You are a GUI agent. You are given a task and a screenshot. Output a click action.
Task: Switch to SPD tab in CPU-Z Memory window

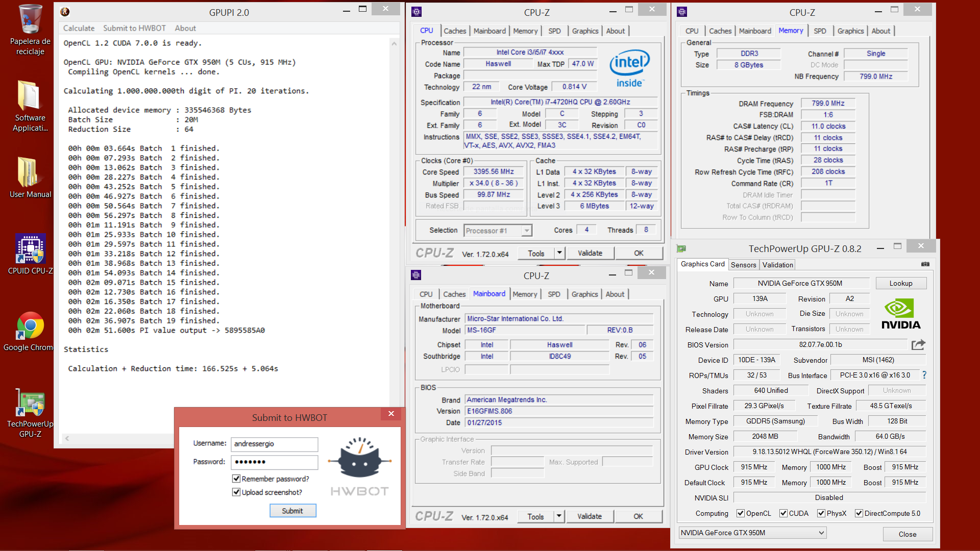pyautogui.click(x=820, y=31)
